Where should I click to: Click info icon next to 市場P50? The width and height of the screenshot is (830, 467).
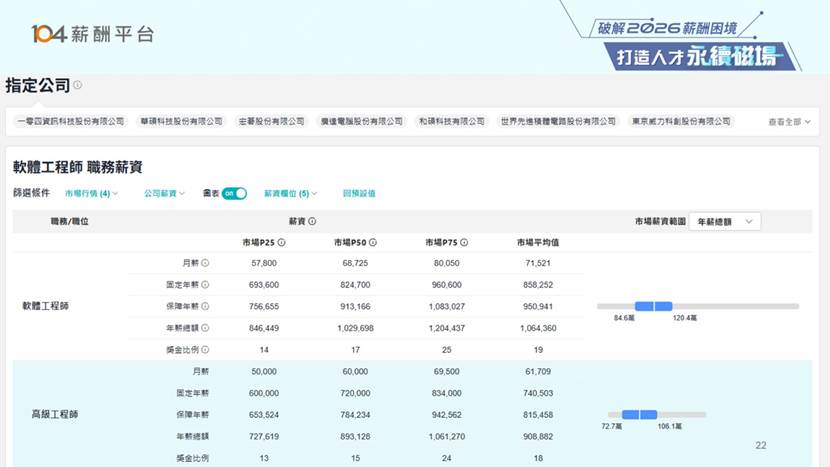tap(373, 242)
